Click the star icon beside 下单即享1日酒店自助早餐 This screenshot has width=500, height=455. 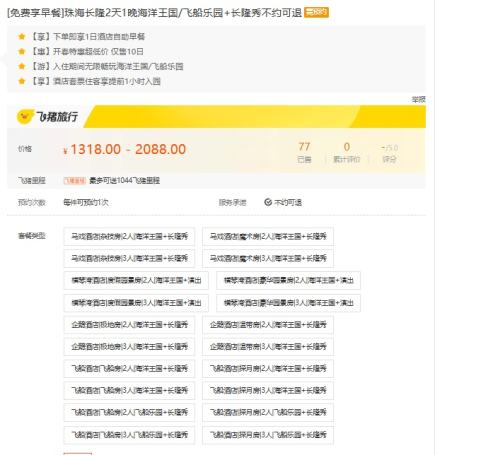pos(22,36)
